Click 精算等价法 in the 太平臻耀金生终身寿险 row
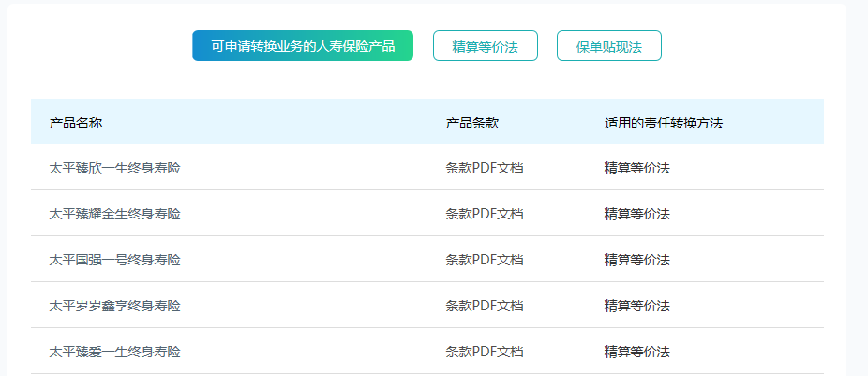The height and width of the screenshot is (376, 868). click(x=636, y=214)
